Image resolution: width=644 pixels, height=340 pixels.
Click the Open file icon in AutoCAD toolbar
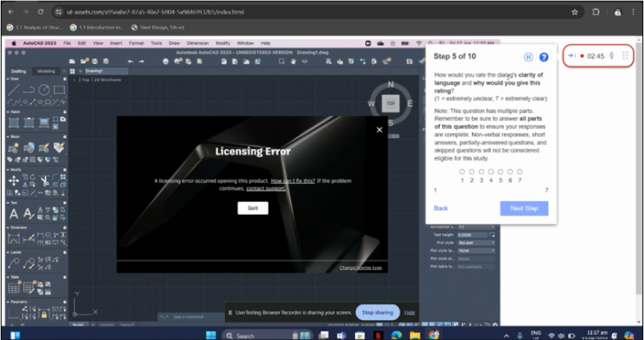pyautogui.click(x=85, y=61)
